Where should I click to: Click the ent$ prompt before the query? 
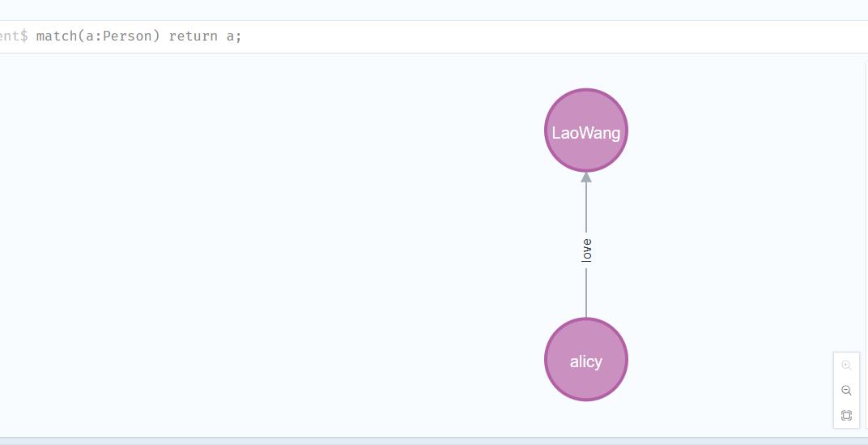click(x=14, y=36)
